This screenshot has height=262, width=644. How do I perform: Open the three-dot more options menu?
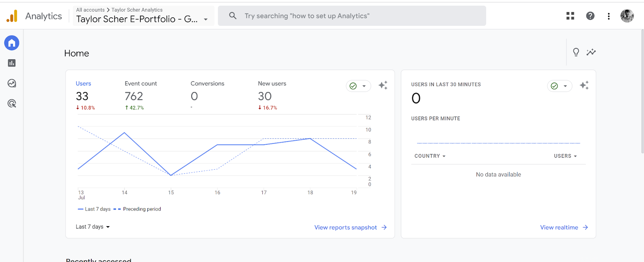609,16
